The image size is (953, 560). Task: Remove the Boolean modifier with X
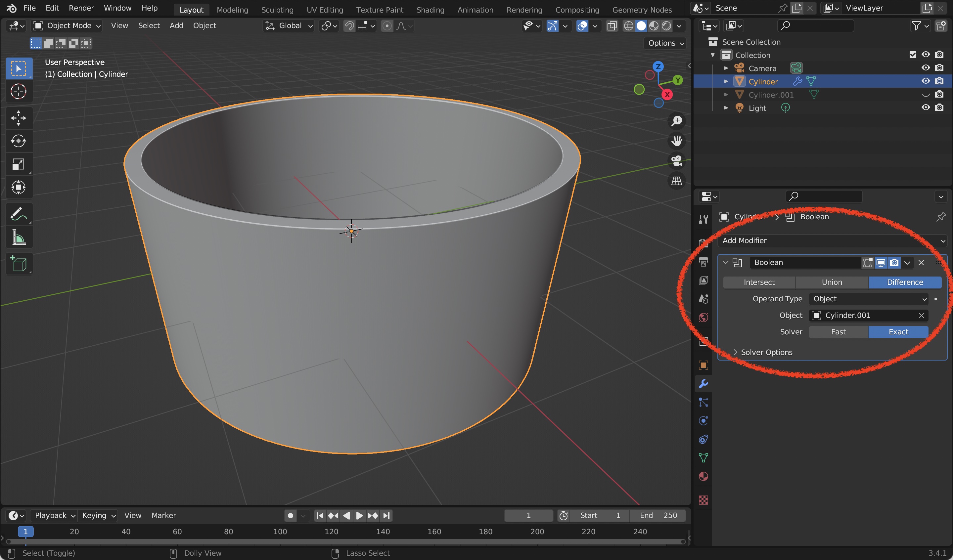921,263
